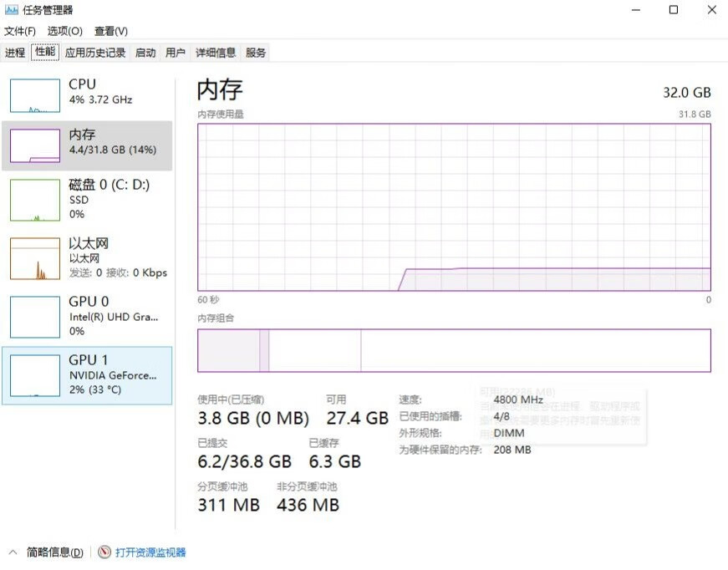Switch to the 应用历史记录 tab
The height and width of the screenshot is (570, 728).
coord(95,53)
